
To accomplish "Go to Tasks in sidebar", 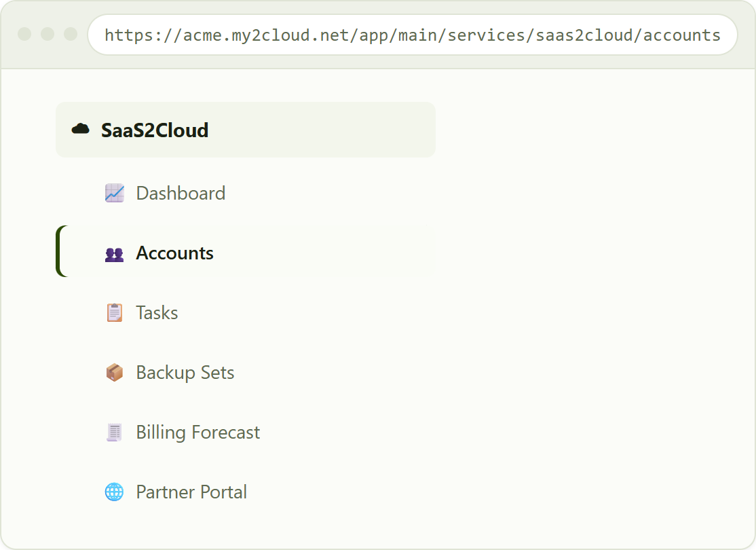I will pyautogui.click(x=246, y=312).
